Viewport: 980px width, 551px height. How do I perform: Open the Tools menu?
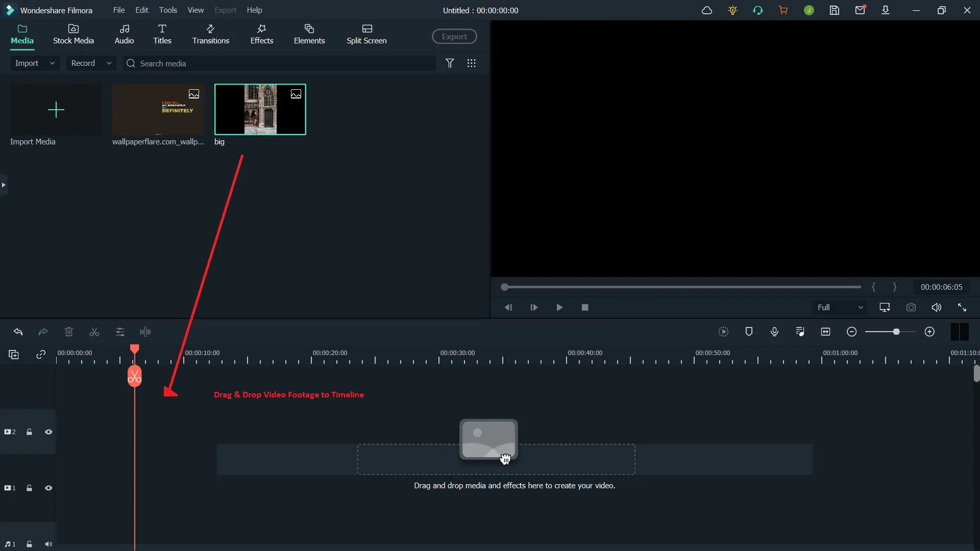pyautogui.click(x=168, y=9)
